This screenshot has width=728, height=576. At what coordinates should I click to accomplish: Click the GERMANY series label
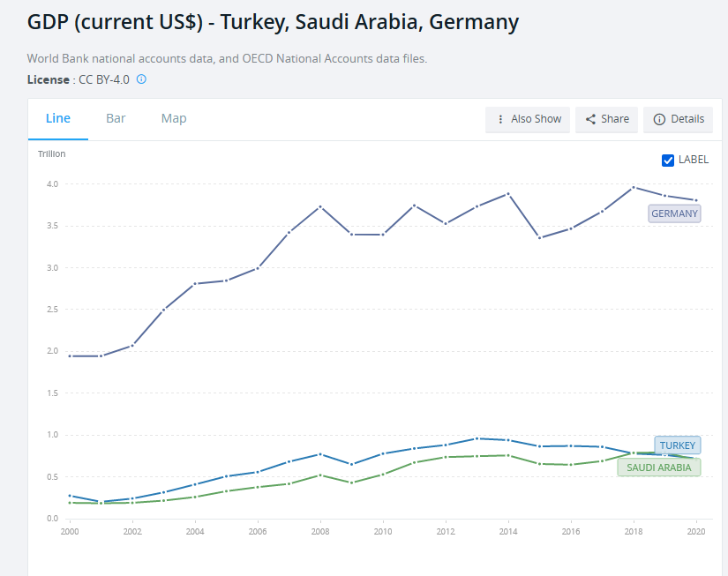(674, 213)
